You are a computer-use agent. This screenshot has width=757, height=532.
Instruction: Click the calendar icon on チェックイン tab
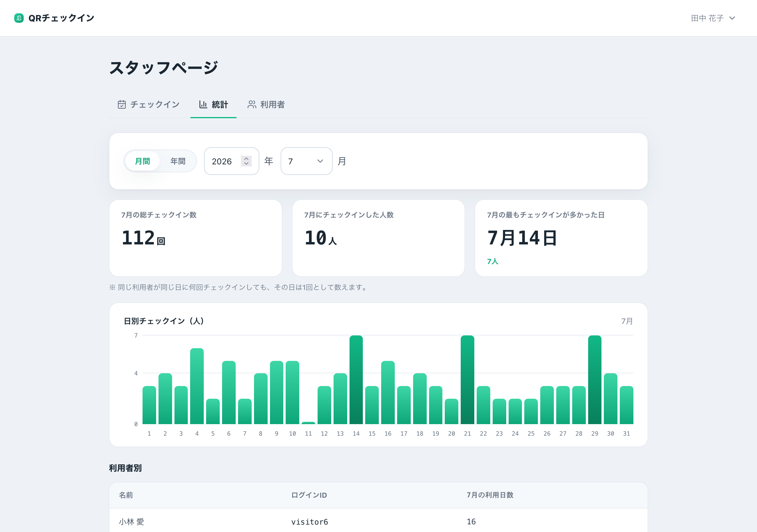click(x=122, y=105)
